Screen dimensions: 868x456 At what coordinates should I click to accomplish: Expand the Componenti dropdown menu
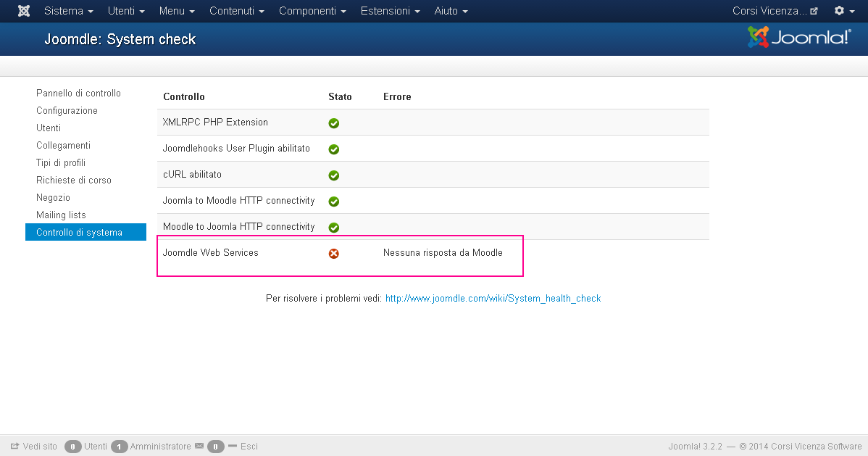pos(312,12)
